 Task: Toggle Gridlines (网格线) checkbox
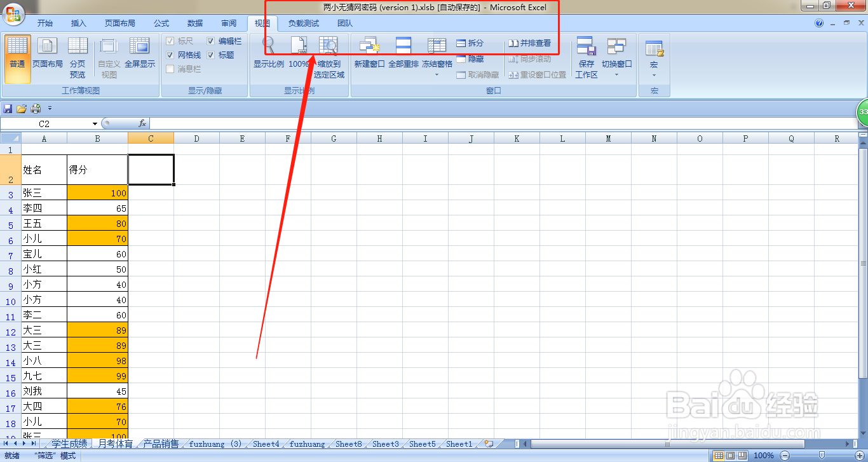click(x=170, y=55)
